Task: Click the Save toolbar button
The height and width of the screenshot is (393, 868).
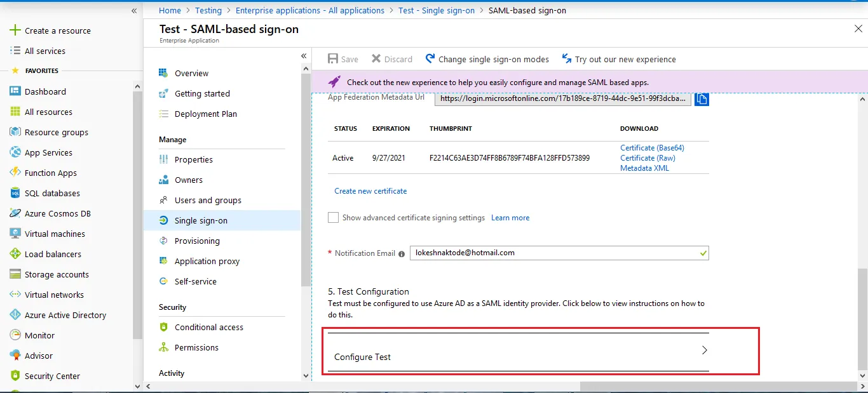Action: [x=343, y=59]
